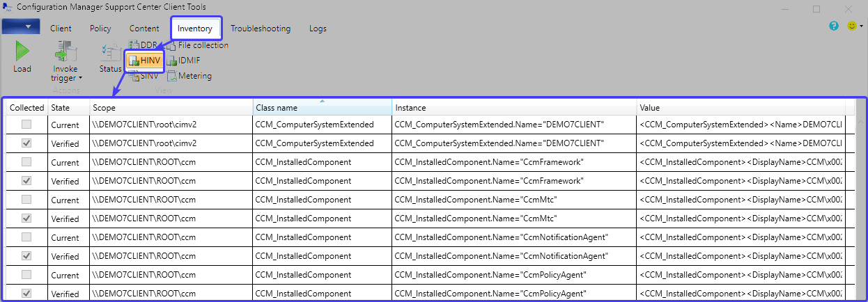This screenshot has height=302, width=868.
Task: Sort by the Value column header
Action: 741,108
